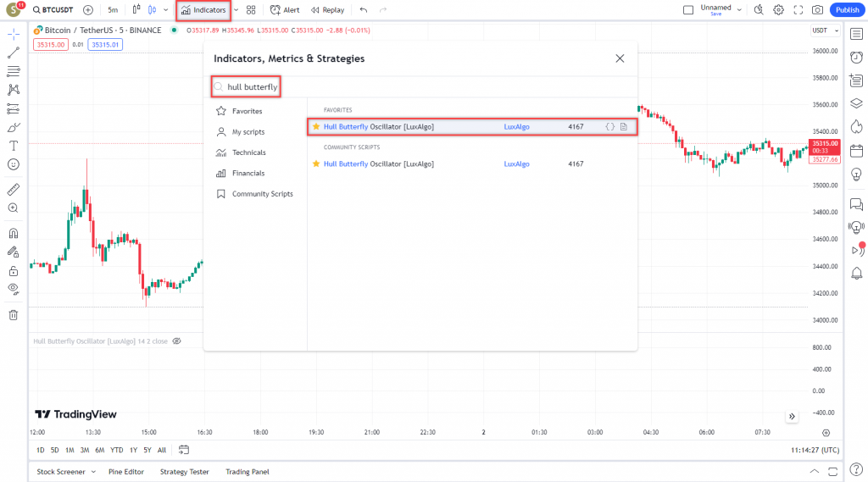This screenshot has width=868, height=482.
Task: Expand the USDT currency dropdown
Action: tap(823, 30)
